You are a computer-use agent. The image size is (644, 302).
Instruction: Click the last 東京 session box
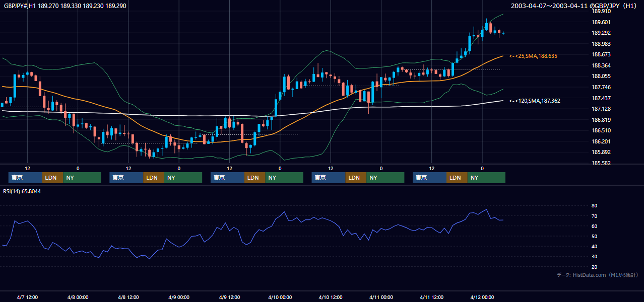(x=429, y=178)
